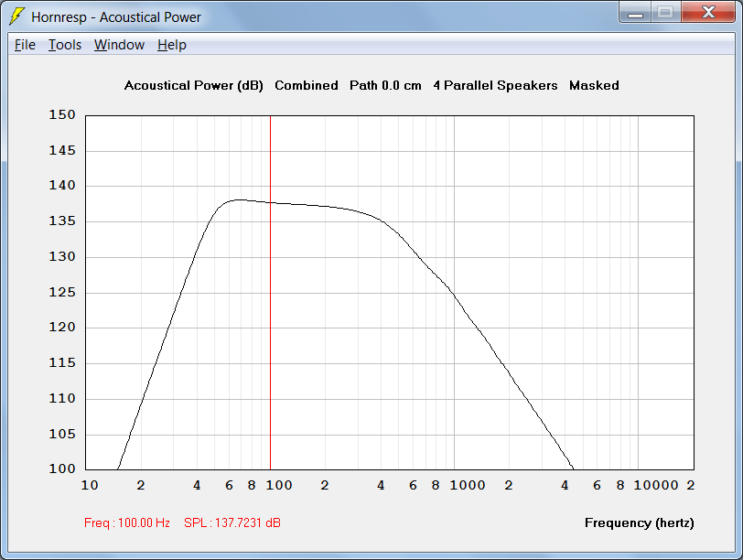743x560 pixels.
Task: Click the 145 value on vertical axis
Action: point(62,150)
